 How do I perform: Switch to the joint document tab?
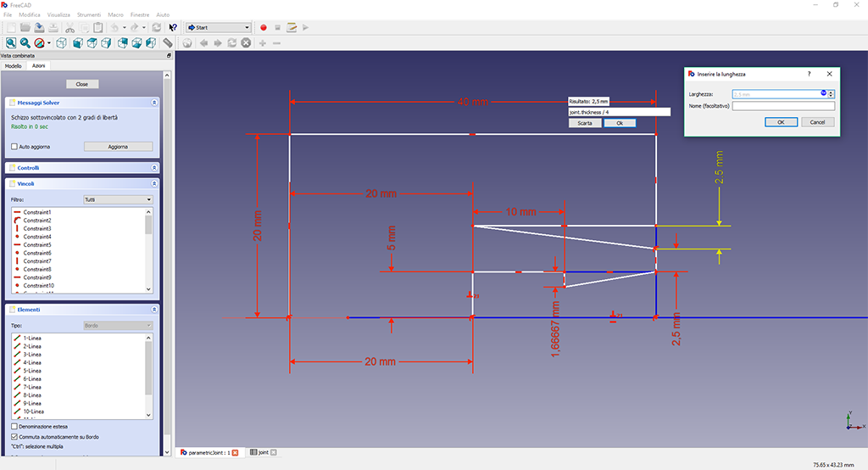[x=263, y=452]
